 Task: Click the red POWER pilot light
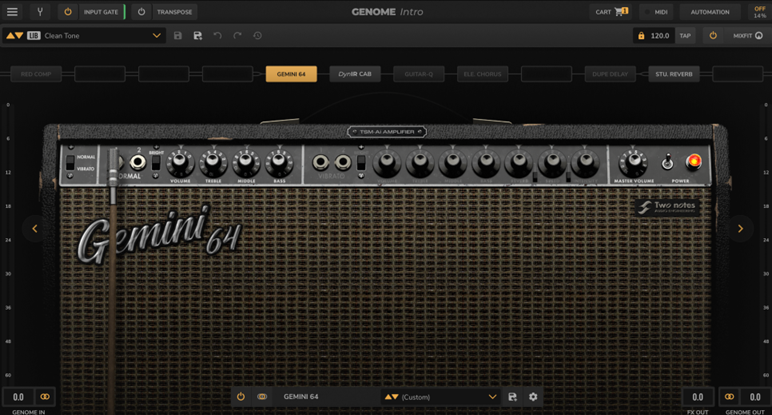pyautogui.click(x=694, y=161)
